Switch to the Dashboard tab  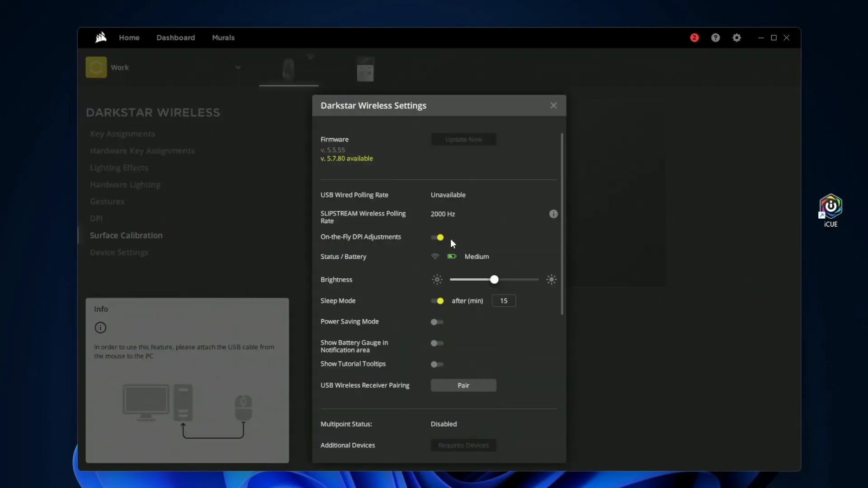point(175,38)
